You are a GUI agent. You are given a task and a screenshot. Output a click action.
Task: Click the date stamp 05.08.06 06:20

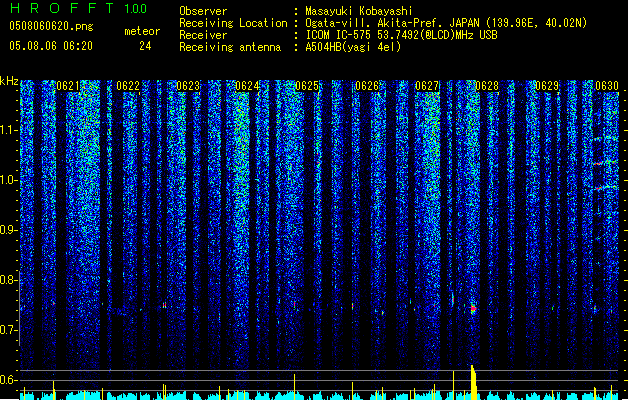point(51,46)
